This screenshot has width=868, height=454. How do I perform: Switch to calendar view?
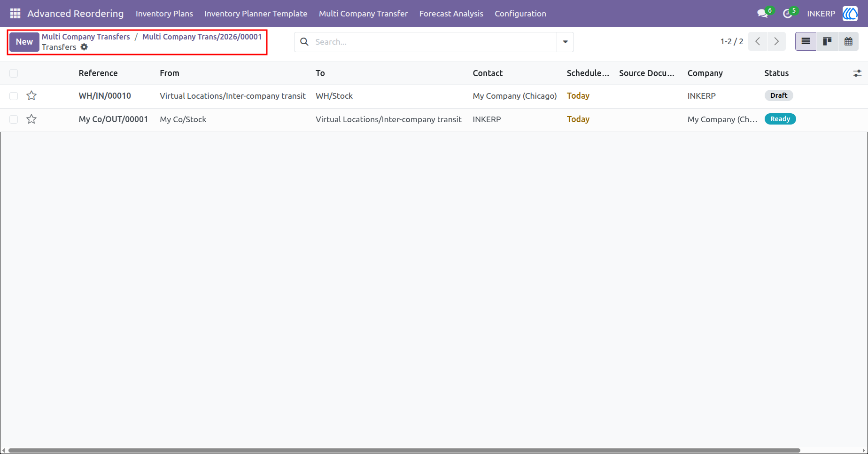(x=848, y=41)
